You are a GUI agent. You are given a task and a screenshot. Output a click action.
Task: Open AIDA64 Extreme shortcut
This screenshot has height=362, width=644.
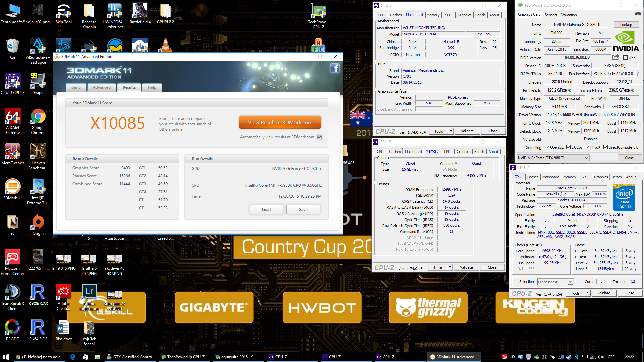(12, 121)
